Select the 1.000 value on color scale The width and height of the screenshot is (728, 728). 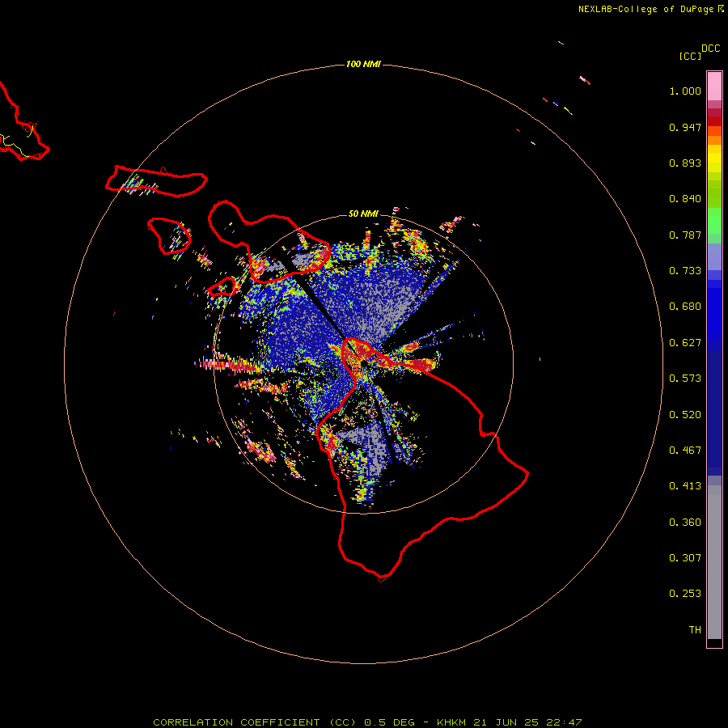(x=685, y=91)
